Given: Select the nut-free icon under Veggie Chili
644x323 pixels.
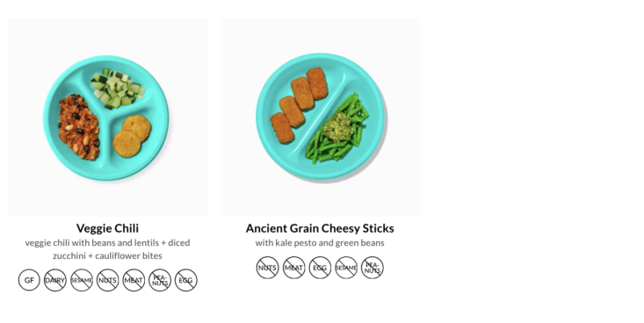Looking at the screenshot, I should 107,280.
